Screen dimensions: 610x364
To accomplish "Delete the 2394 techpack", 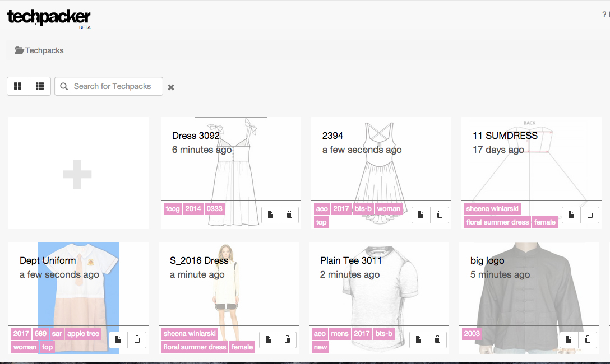I will (440, 215).
